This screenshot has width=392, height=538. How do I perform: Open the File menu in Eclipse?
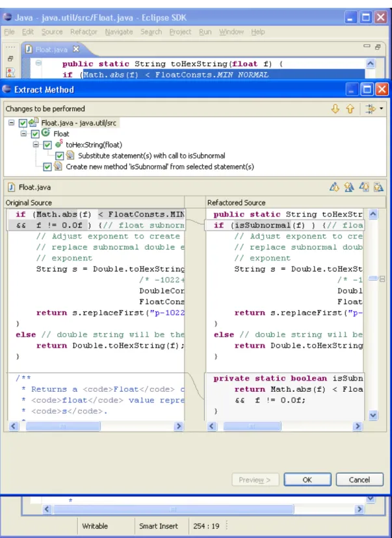click(9, 32)
